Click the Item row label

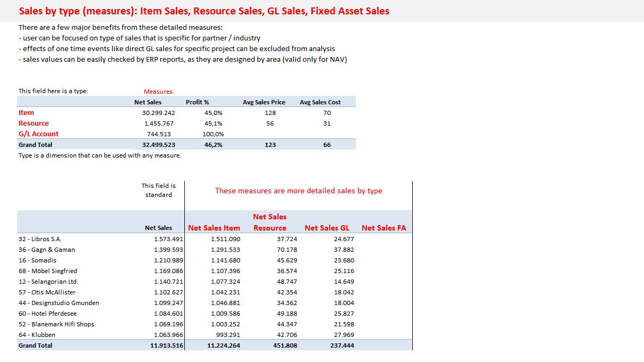pos(26,113)
